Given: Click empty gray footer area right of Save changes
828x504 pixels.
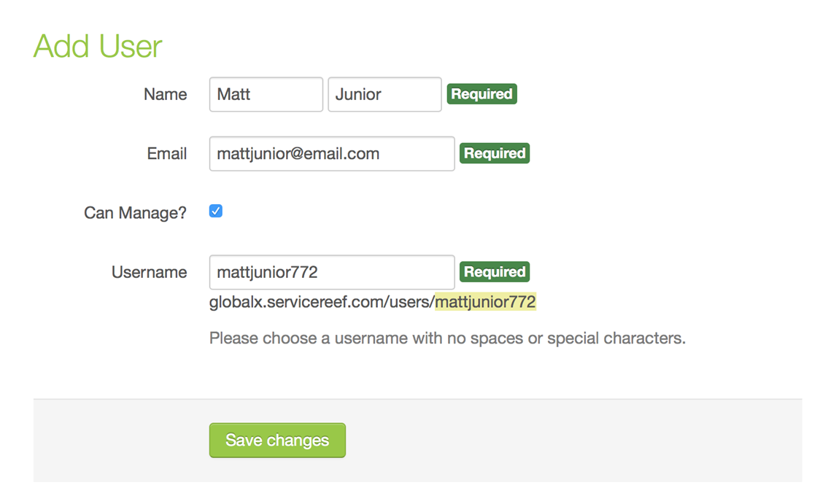Looking at the screenshot, I should pyautogui.click(x=569, y=441).
